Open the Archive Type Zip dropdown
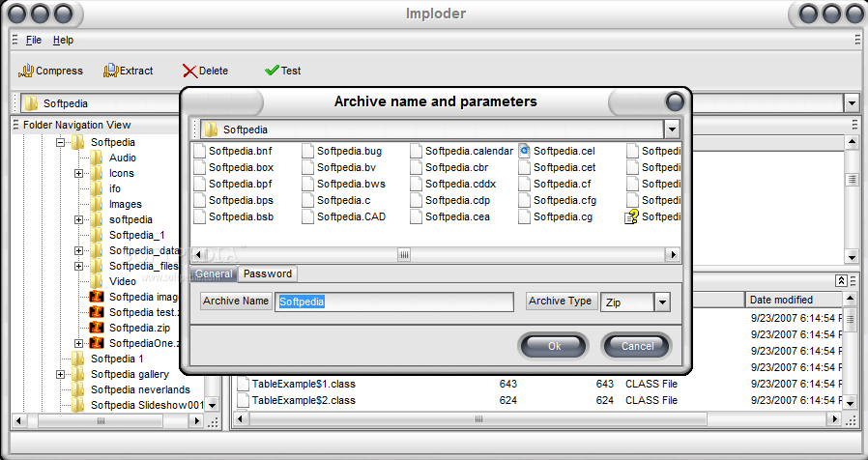868x460 pixels. click(x=662, y=302)
